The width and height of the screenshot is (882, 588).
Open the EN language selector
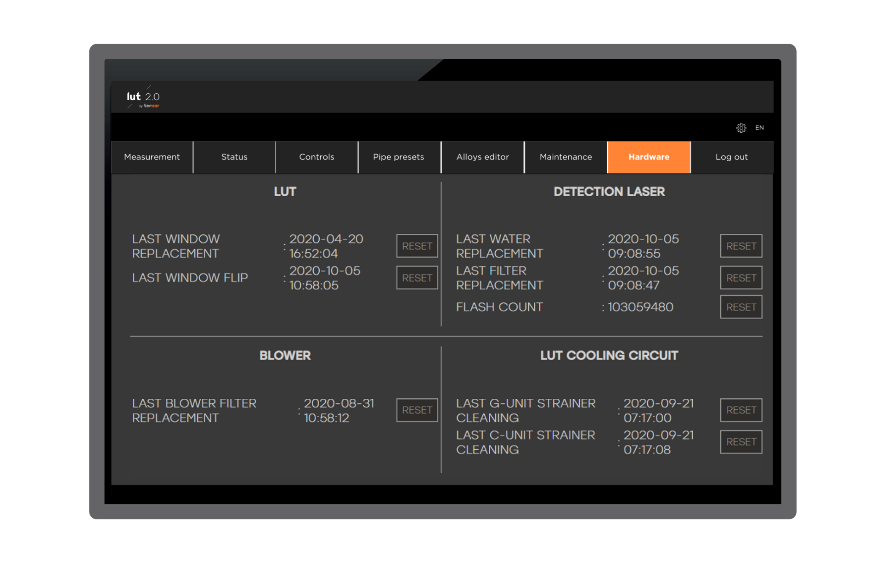click(759, 128)
